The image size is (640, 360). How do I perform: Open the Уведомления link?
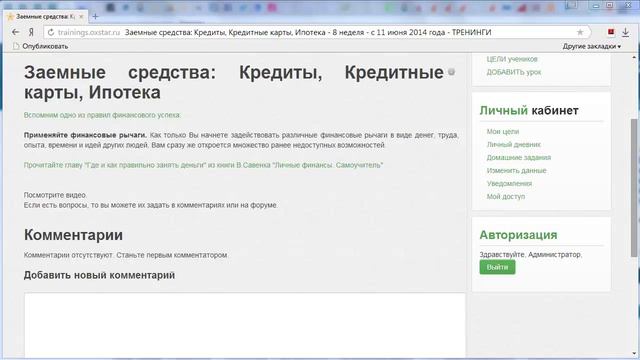509,184
